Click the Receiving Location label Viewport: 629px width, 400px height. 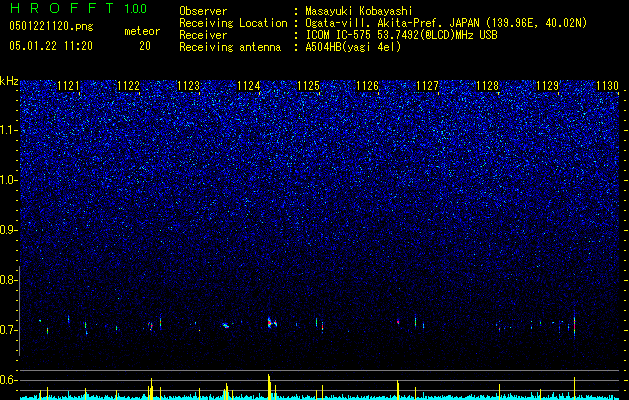click(x=233, y=23)
